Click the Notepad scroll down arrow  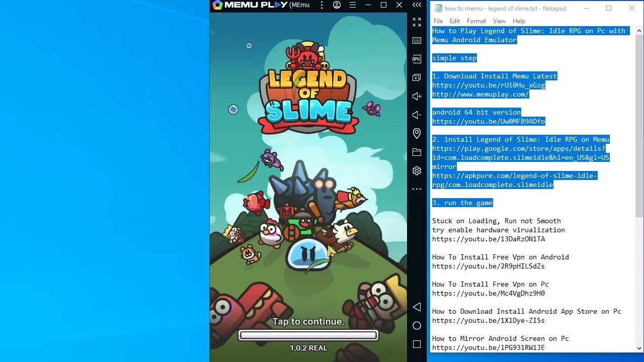point(639,348)
